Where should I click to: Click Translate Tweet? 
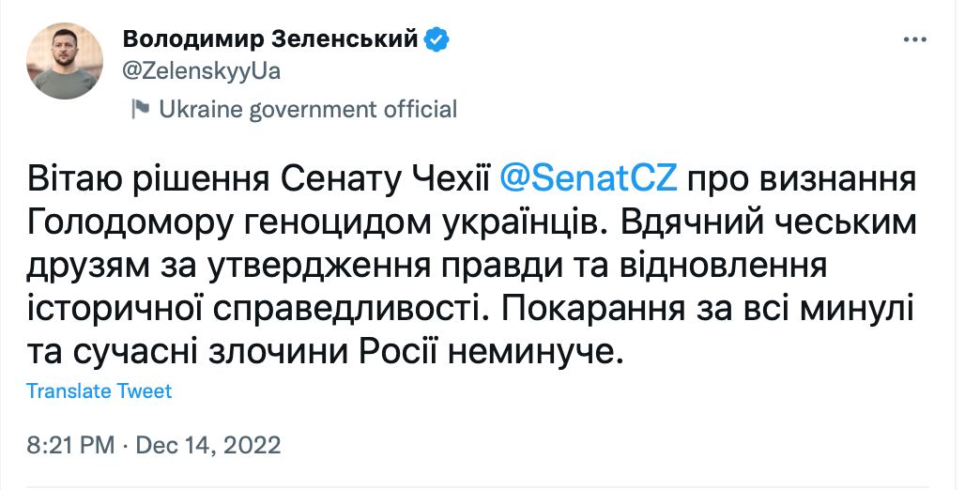tap(100, 390)
